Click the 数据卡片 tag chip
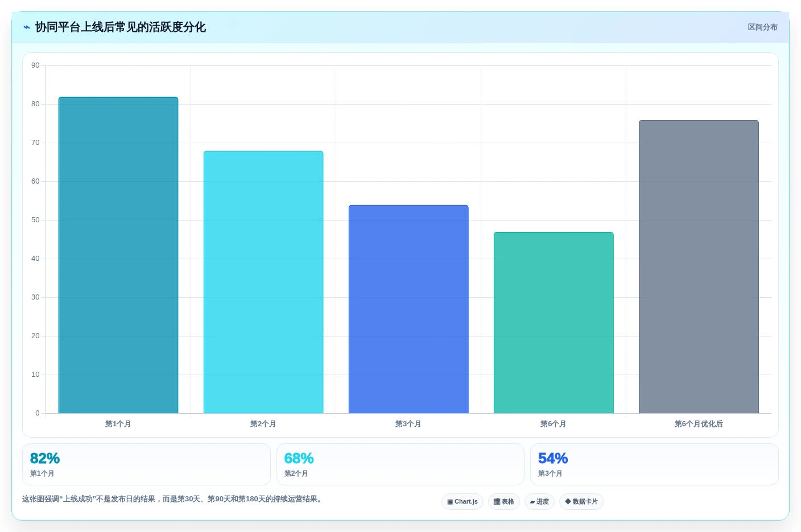The image size is (801, 532). click(581, 502)
